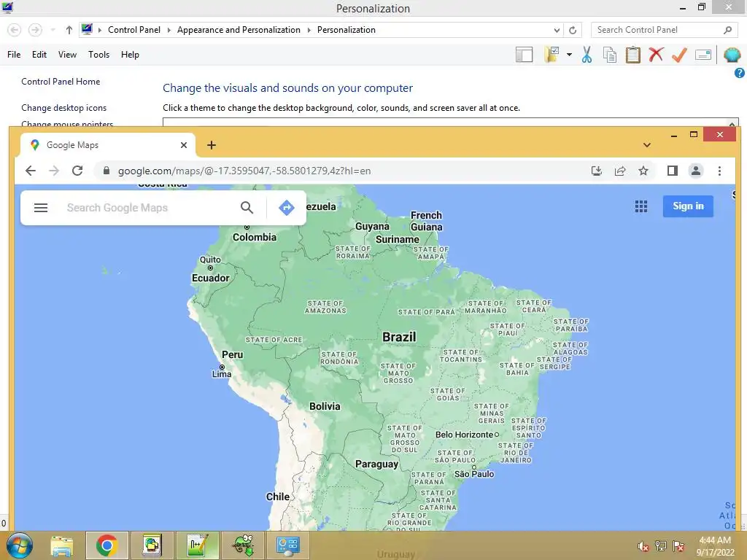Expand the Control Panel address bar history dropdown
The width and height of the screenshot is (747, 560).
tap(557, 30)
